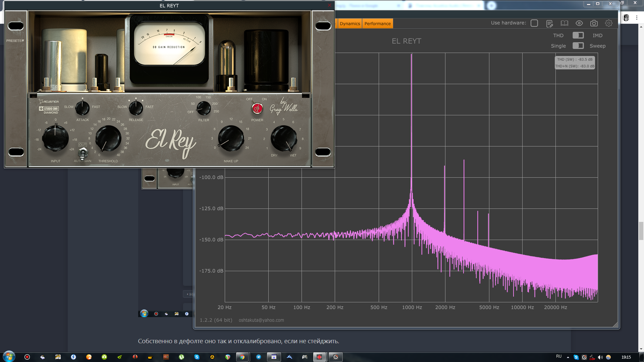Open the manual book icon

pyautogui.click(x=564, y=23)
